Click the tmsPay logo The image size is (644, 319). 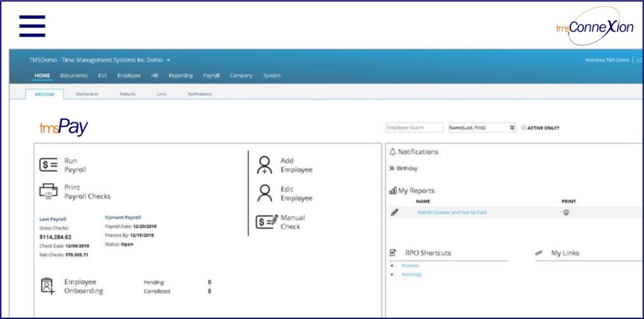click(x=64, y=127)
